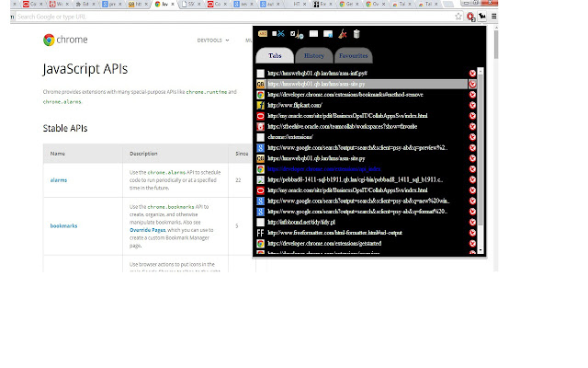This screenshot has width=588, height=368.
Task: Switch to the History tab in popup
Action: tap(314, 55)
